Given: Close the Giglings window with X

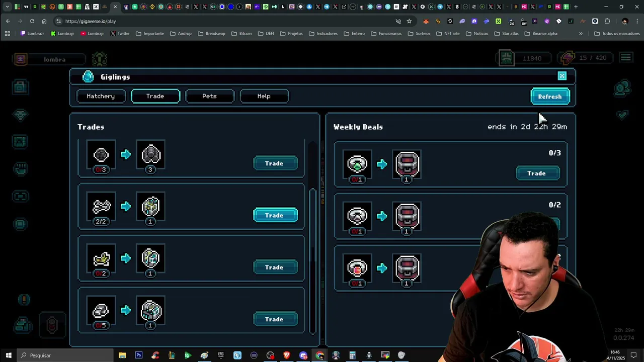Looking at the screenshot, I should pos(562,76).
